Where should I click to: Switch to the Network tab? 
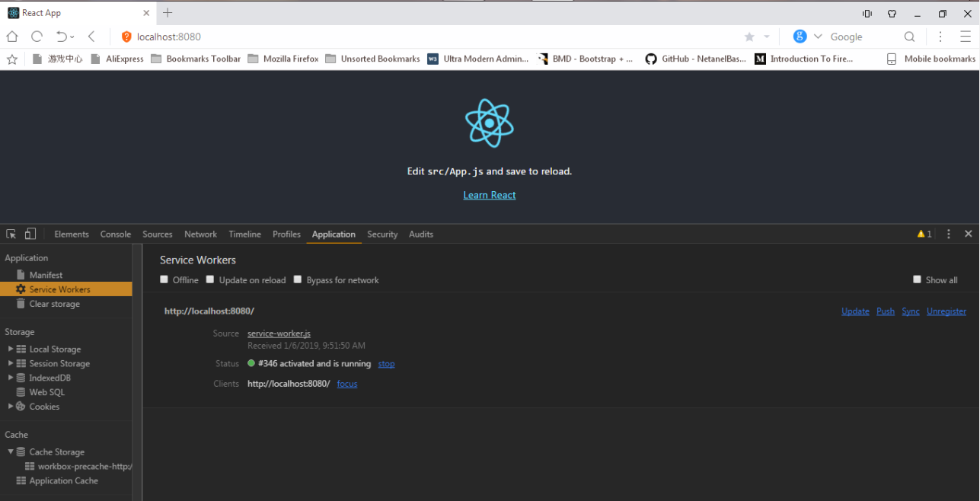pos(200,234)
